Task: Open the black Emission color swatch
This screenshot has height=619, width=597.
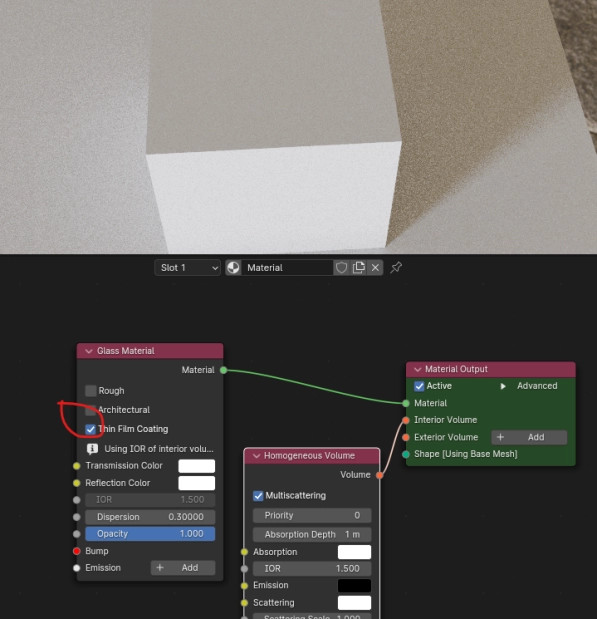Action: (x=354, y=585)
